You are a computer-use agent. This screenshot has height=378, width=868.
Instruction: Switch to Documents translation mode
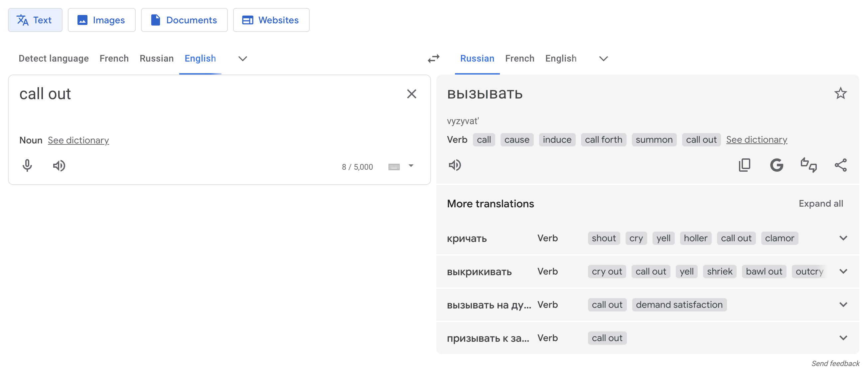coord(184,20)
